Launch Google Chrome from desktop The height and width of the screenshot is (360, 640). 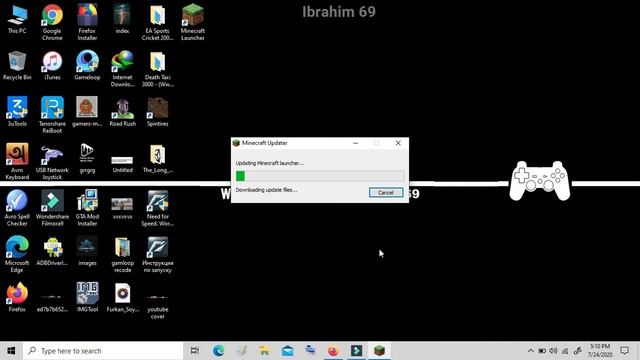pos(52,22)
